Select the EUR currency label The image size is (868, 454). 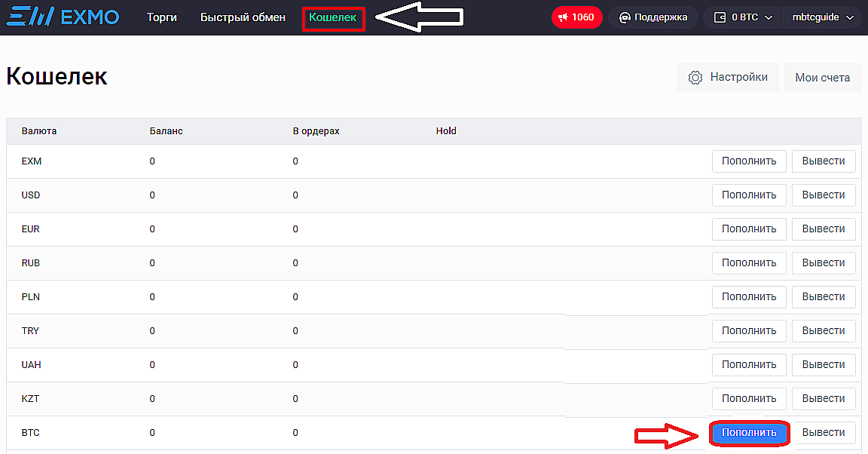coord(30,229)
